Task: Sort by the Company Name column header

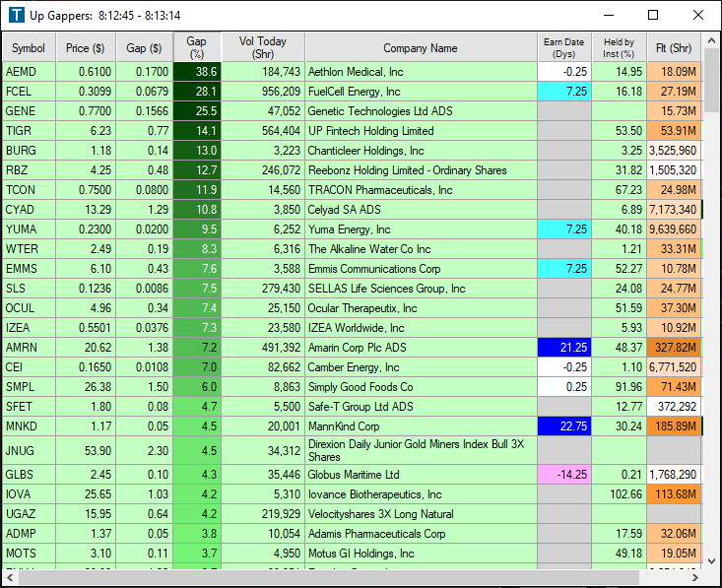Action: click(421, 47)
